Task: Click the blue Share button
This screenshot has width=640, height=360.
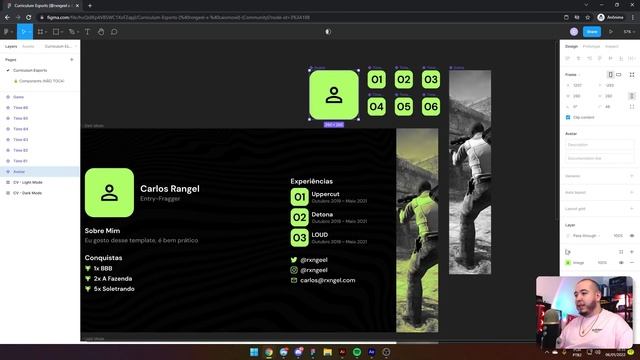Action: pos(592,32)
